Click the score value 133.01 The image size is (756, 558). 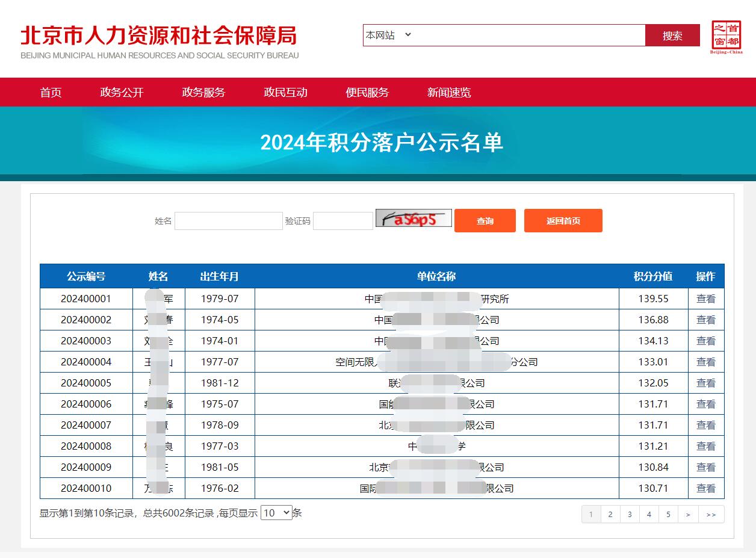point(654,362)
